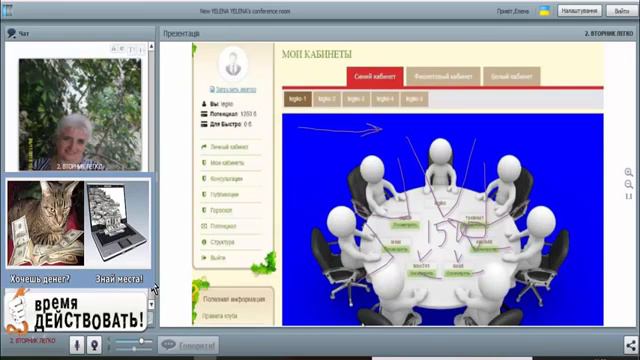This screenshot has width=640, height=360.
Task: Click the red '2. ВТОРНИК ЛЕГКО' username bottom left
Action: tap(33, 340)
